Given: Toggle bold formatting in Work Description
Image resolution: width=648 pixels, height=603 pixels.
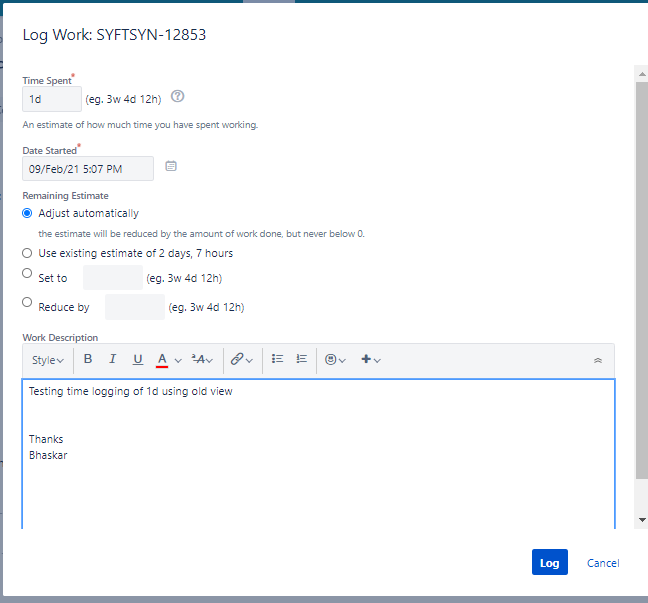Looking at the screenshot, I should point(88,359).
